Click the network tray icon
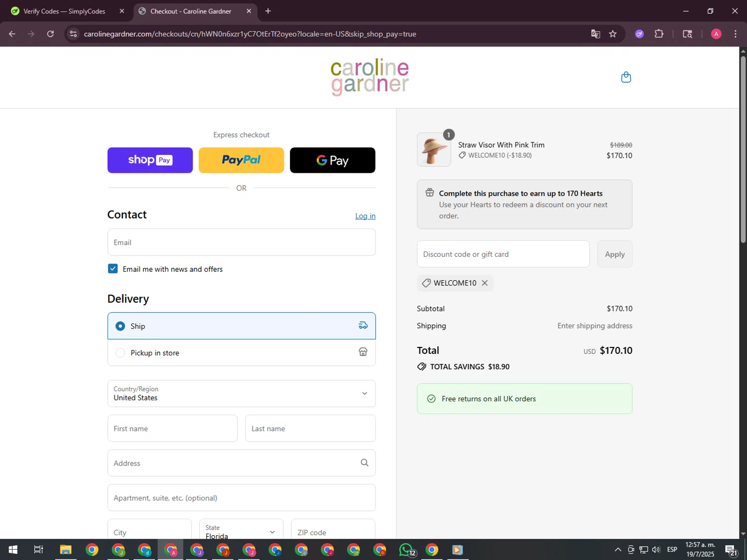747x560 pixels. (643, 550)
